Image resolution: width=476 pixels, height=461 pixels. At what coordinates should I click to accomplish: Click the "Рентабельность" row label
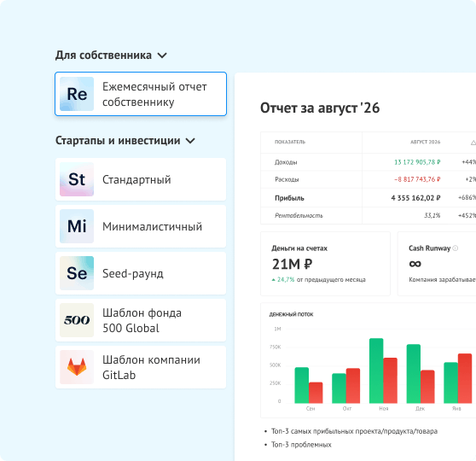(299, 215)
